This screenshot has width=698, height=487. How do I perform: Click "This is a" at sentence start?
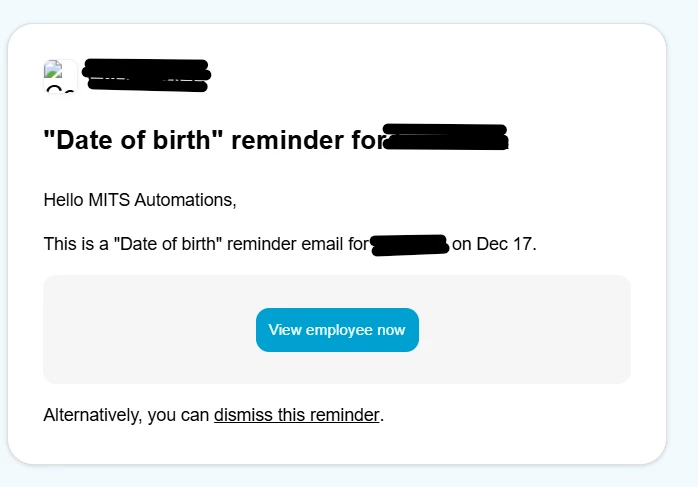tap(77, 244)
